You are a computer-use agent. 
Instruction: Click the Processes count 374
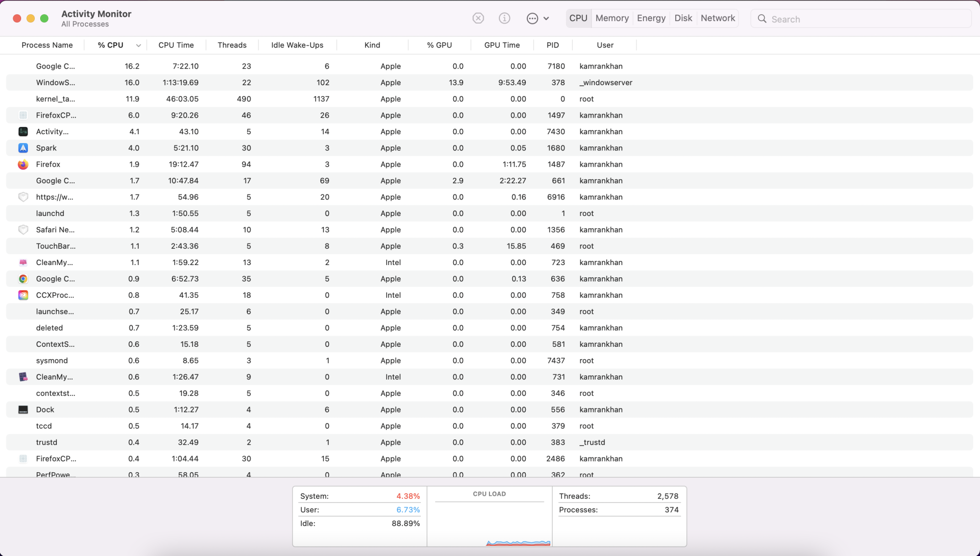671,510
